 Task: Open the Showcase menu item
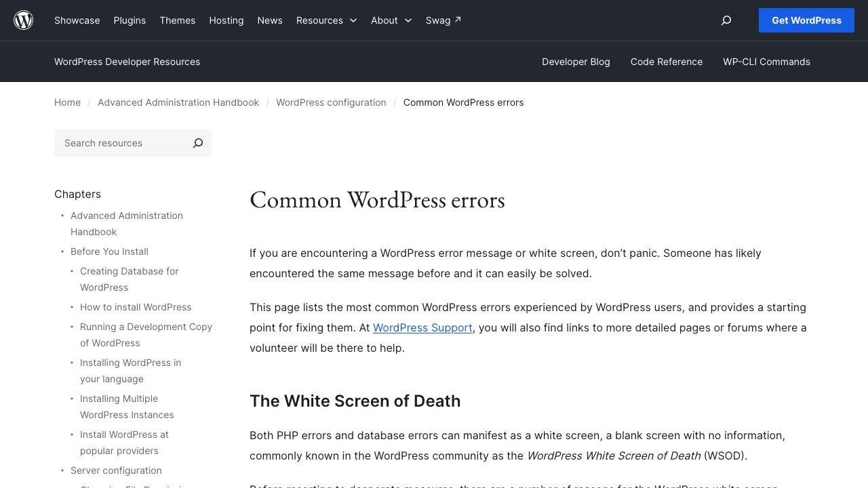(x=77, y=20)
